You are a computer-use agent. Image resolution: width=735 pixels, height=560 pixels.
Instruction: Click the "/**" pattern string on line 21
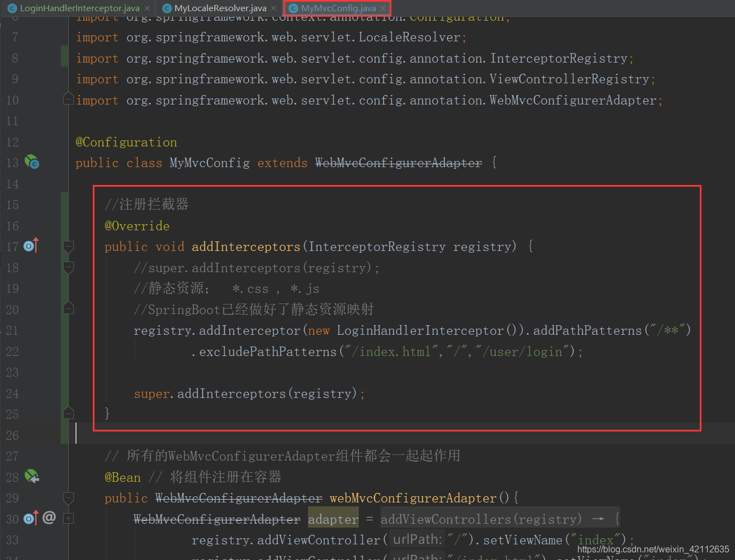tap(667, 330)
